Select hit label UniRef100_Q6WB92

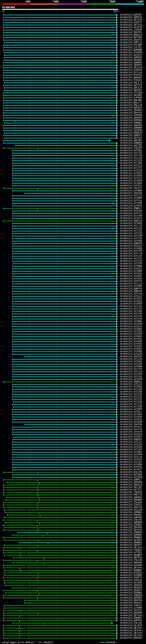[131, 63]
